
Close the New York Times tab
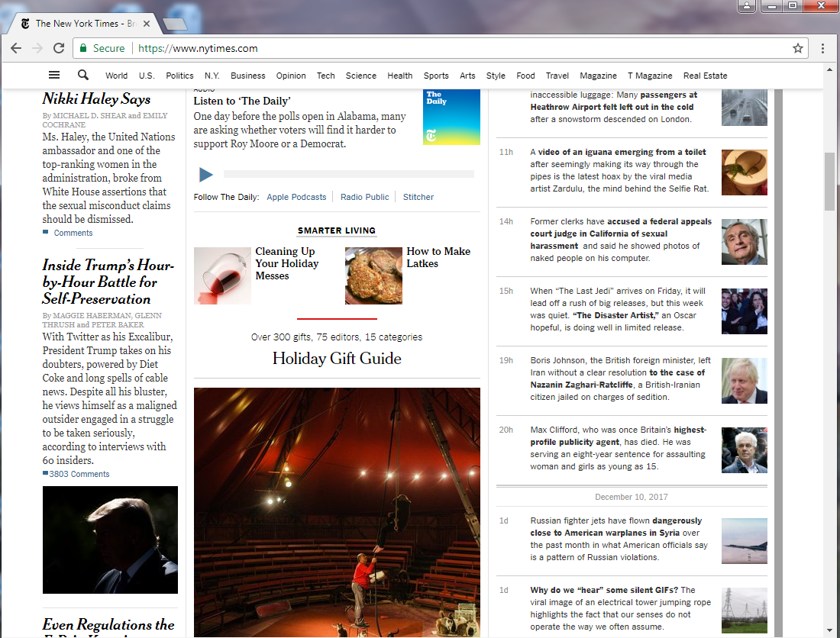pyautogui.click(x=147, y=24)
